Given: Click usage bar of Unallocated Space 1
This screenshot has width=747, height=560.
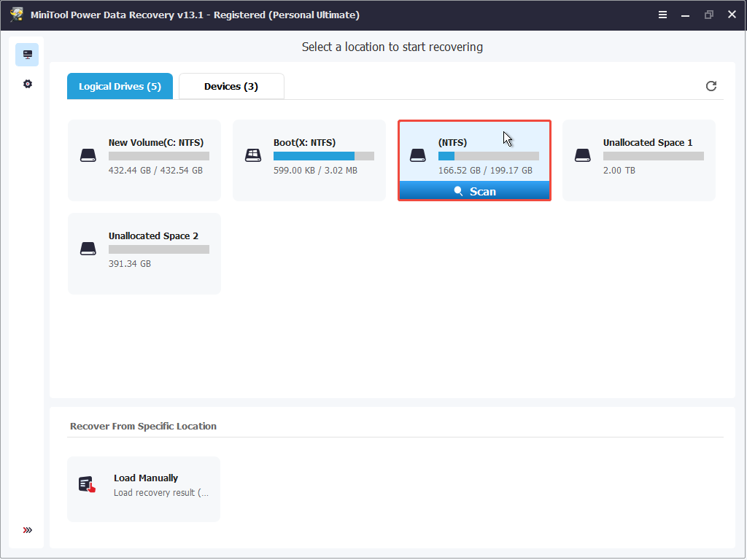Looking at the screenshot, I should tap(653, 156).
